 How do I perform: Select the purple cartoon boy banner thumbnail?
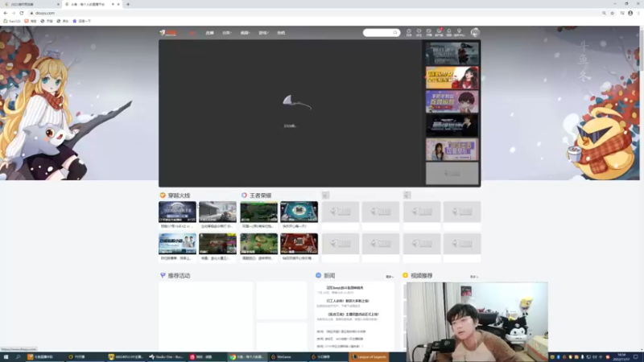[x=452, y=101]
